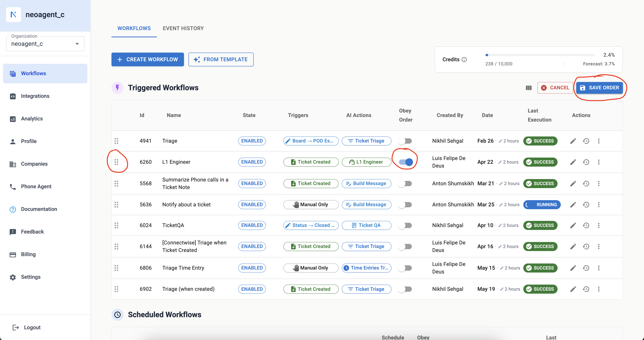Open the Organization neoagent_c dropdown
The height and width of the screenshot is (340, 644).
coord(45,44)
